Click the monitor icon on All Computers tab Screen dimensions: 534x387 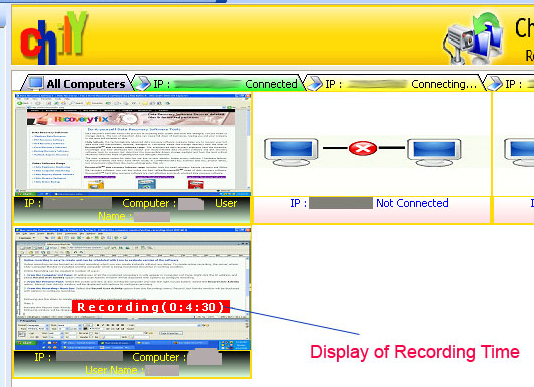point(36,83)
